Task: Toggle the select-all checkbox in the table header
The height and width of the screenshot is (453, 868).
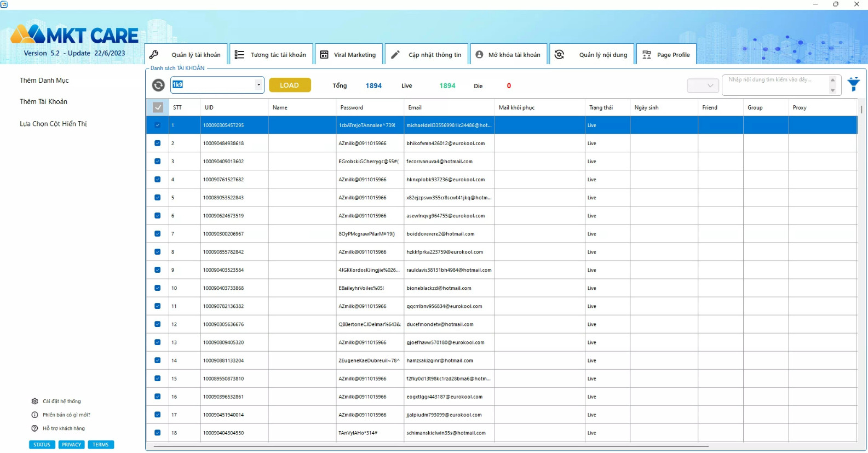Action: pos(158,107)
